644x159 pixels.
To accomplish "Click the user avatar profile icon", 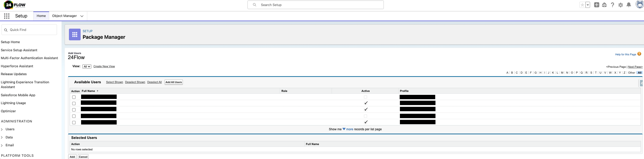I will (x=639, y=5).
